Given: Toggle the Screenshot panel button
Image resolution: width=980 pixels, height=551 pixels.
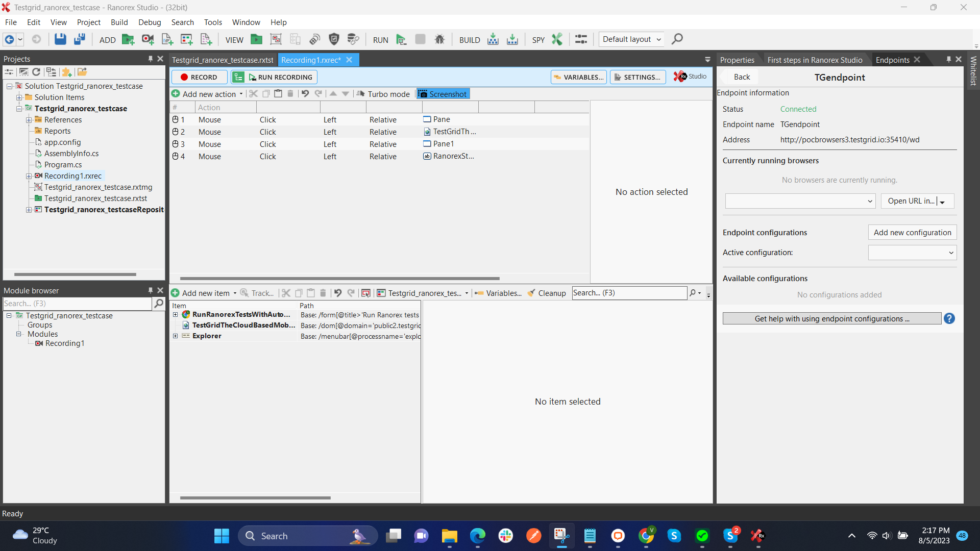Looking at the screenshot, I should coord(443,94).
